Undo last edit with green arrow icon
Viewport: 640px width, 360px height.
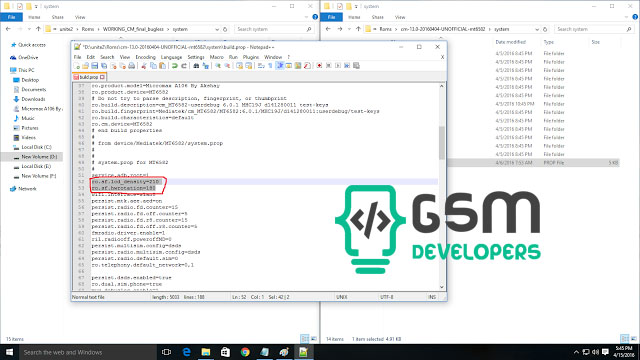(x=175, y=66)
